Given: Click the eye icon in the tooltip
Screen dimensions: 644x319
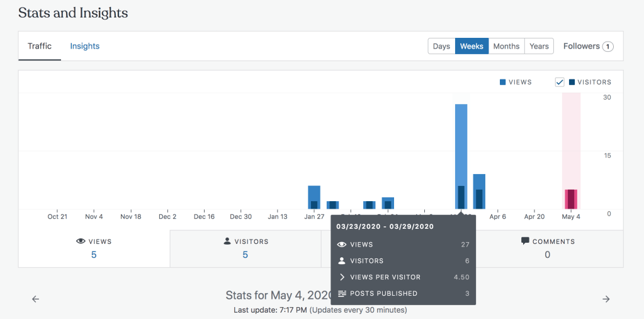Looking at the screenshot, I should 342,245.
